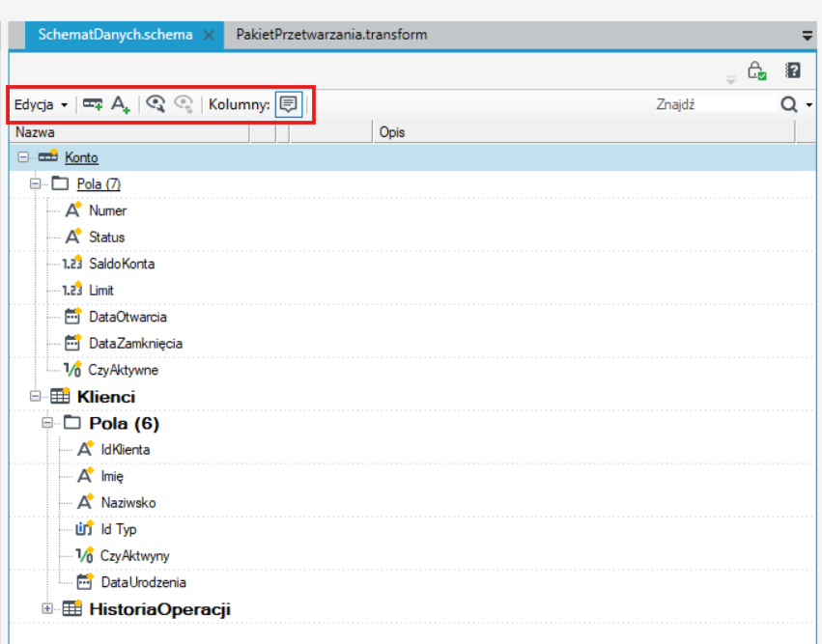The height and width of the screenshot is (644, 822).
Task: Collapse the Pola (7) folder
Action: point(35,183)
